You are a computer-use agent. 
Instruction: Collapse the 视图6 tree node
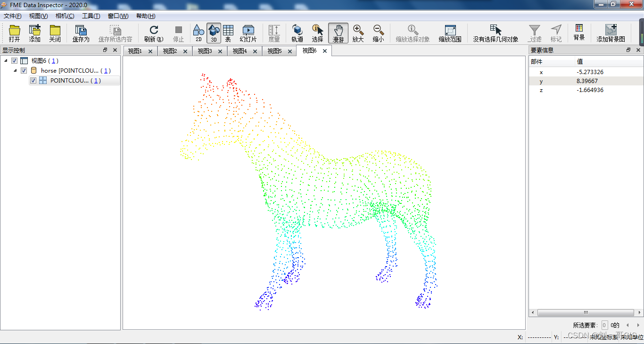5,60
